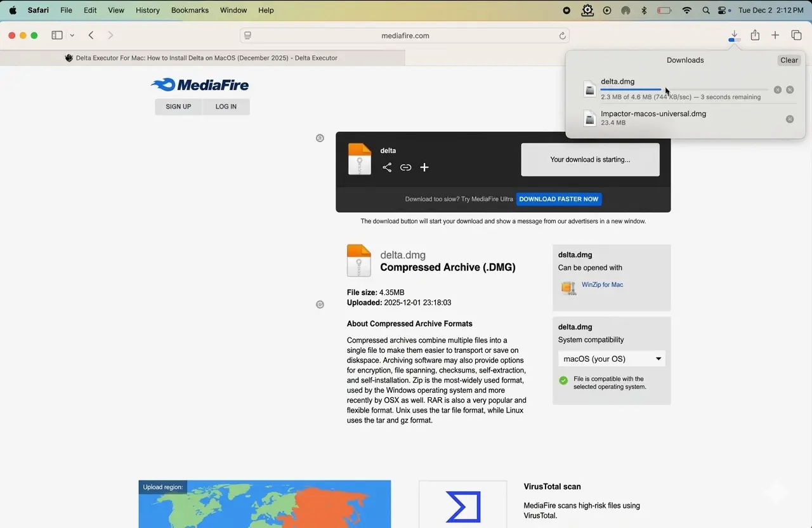
Task: Open the Safari menu
Action: [x=38, y=10]
